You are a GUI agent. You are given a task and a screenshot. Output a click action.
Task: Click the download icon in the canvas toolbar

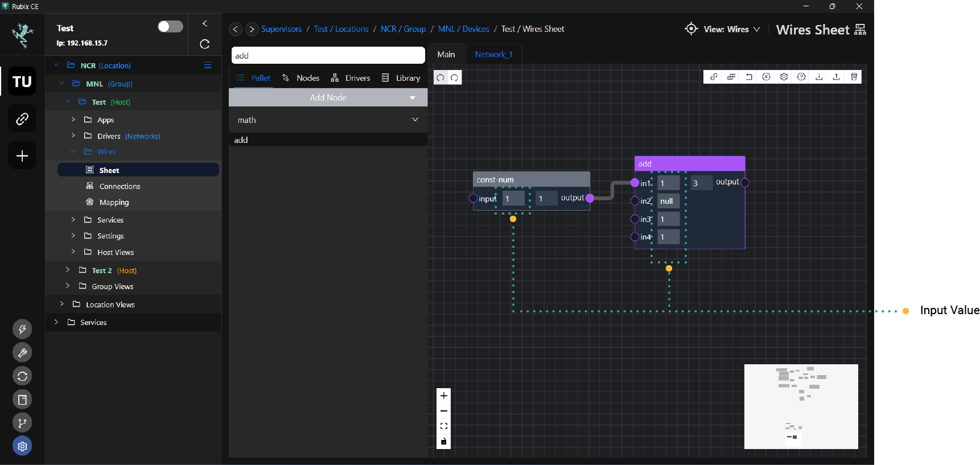(x=819, y=77)
